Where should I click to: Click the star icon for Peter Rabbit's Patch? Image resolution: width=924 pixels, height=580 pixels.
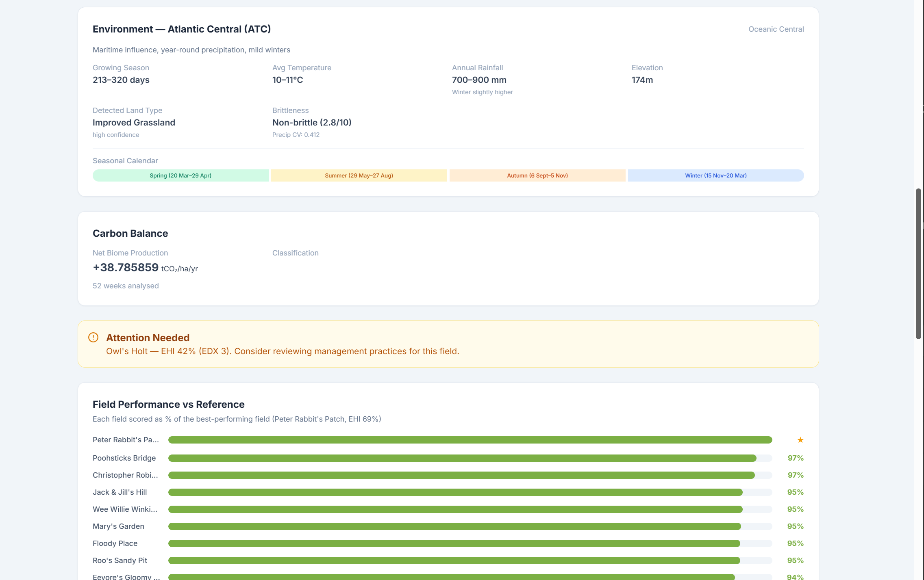(800, 440)
